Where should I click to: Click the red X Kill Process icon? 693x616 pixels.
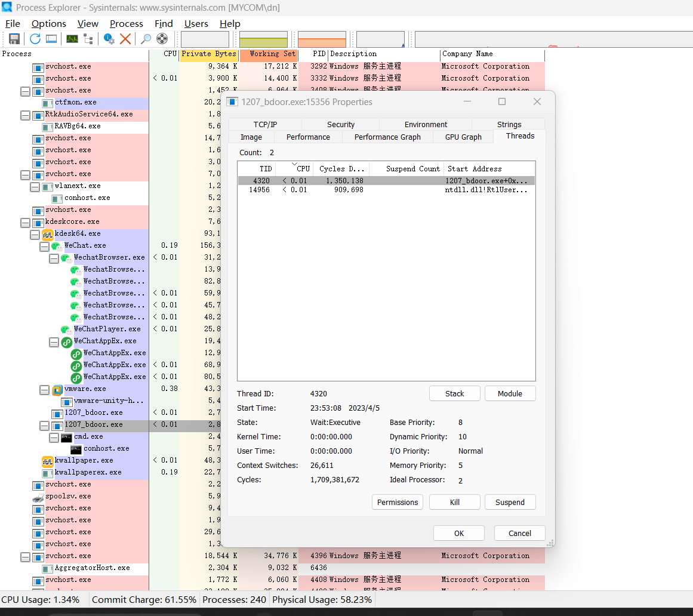125,39
